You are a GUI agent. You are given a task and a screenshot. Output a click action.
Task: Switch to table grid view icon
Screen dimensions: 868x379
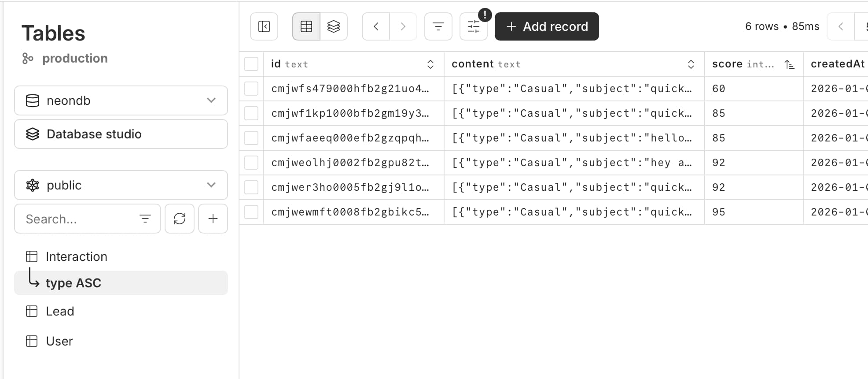coord(306,26)
